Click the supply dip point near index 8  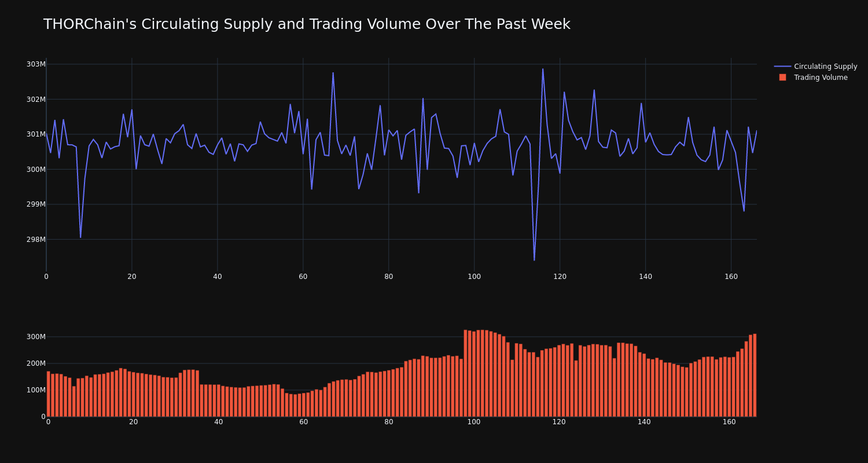point(80,237)
